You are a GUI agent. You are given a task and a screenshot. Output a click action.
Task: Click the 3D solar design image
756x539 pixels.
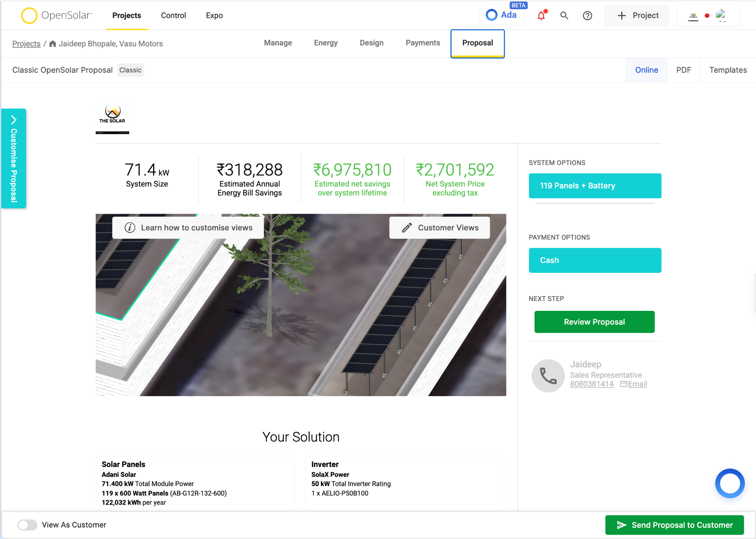301,305
